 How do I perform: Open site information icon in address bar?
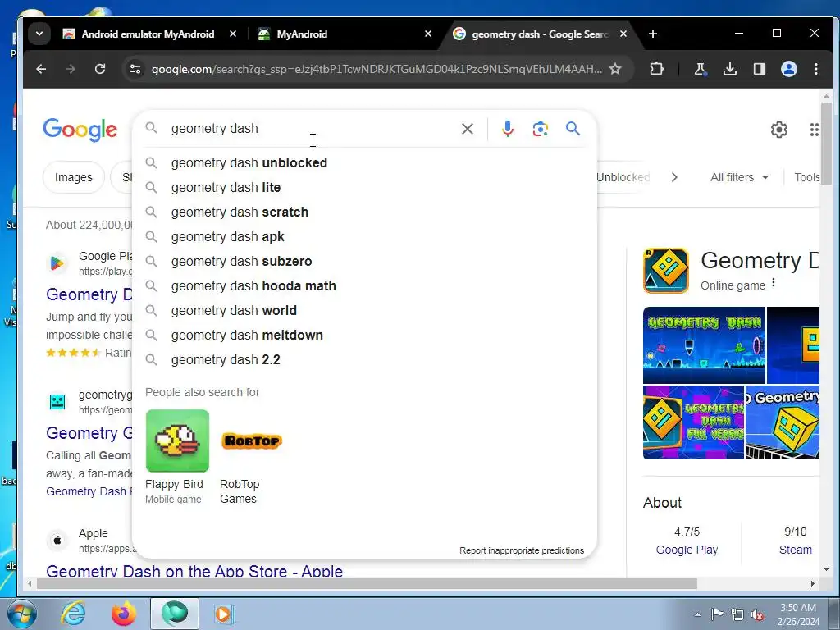(135, 69)
